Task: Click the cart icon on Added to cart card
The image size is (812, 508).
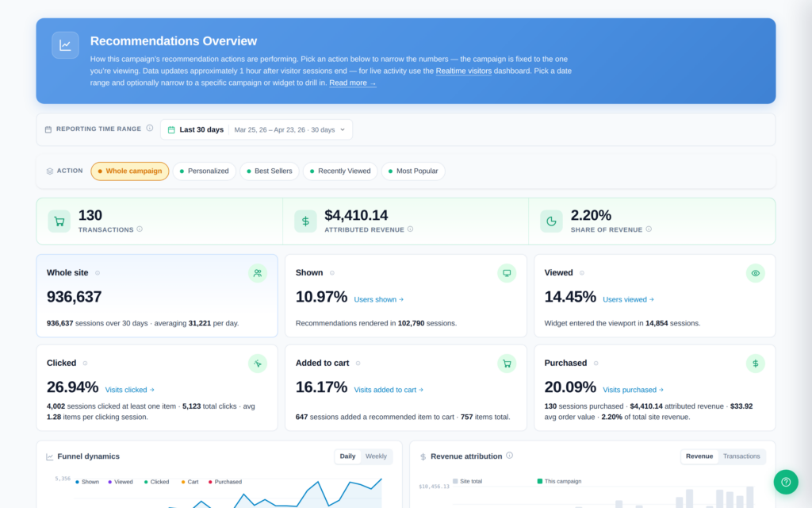Action: click(x=507, y=364)
